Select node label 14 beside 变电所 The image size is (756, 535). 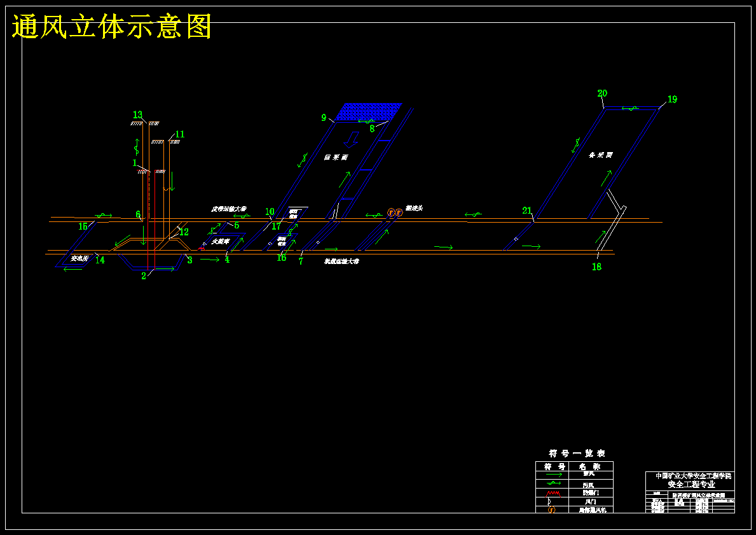[x=100, y=260]
